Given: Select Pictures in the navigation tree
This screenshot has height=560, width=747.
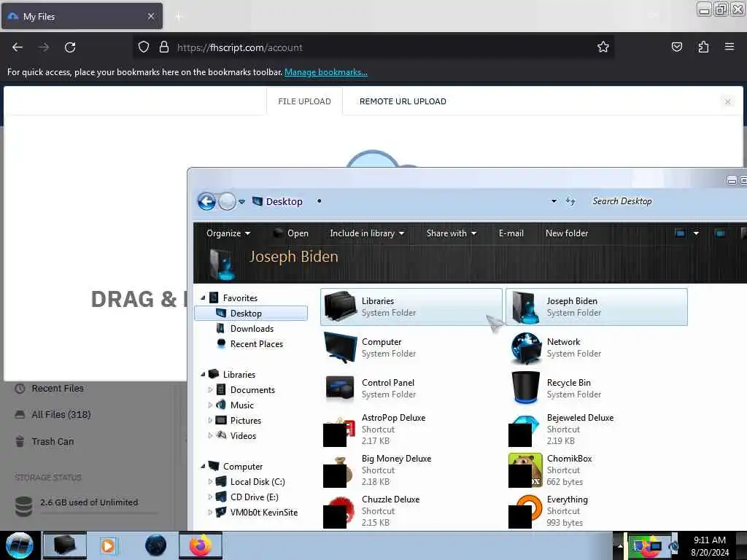Looking at the screenshot, I should (x=245, y=421).
